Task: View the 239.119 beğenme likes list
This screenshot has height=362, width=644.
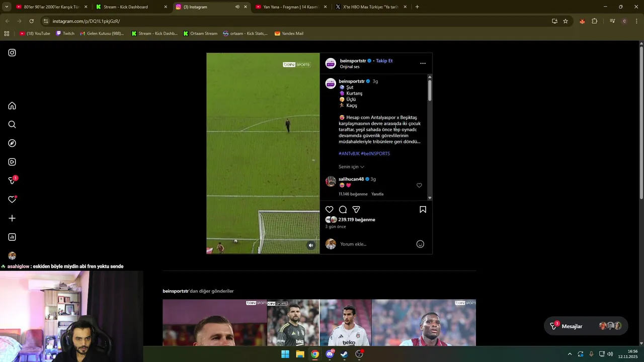Action: tap(357, 220)
